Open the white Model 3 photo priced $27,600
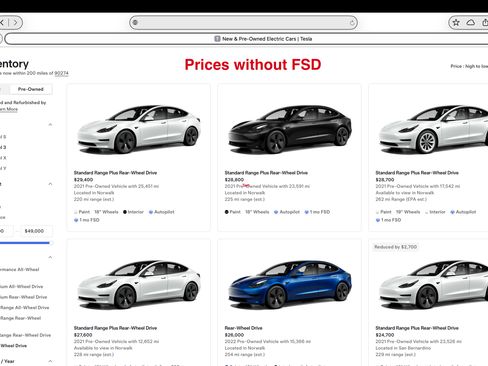This screenshot has width=488, height=366. 138,285
